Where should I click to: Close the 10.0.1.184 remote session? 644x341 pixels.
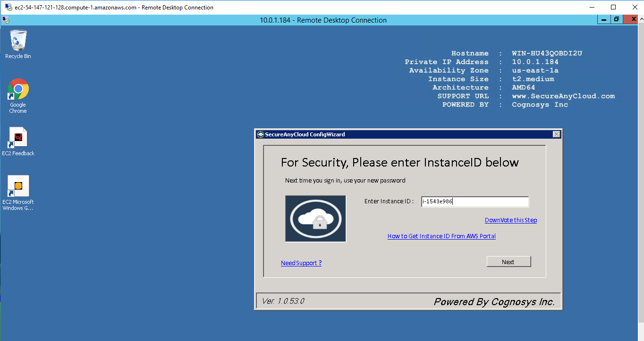633,20
